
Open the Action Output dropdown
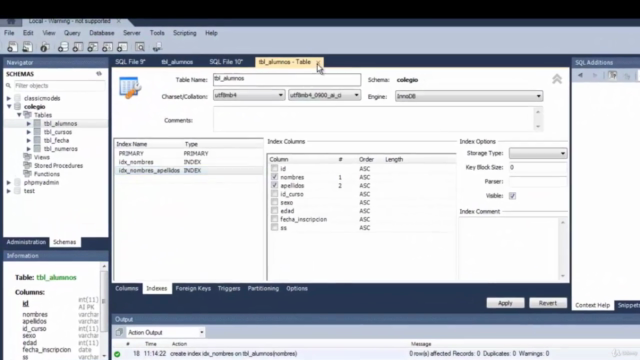click(x=165, y=332)
